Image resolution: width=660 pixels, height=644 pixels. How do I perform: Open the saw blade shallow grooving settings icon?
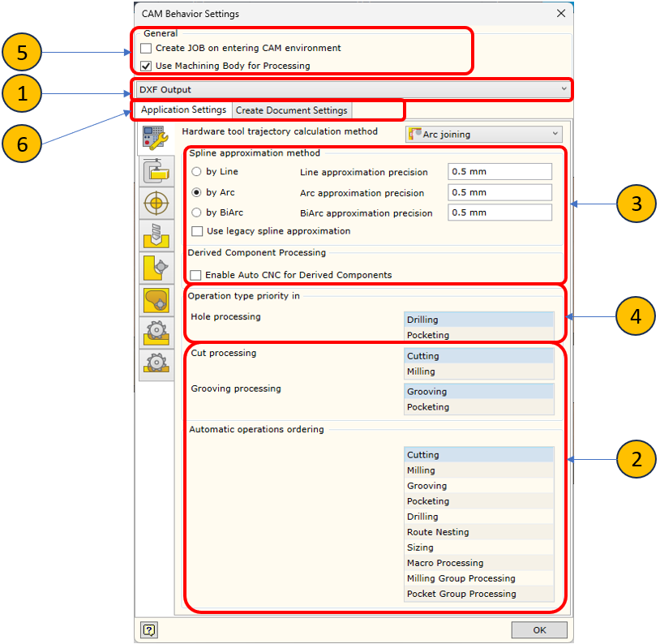click(x=156, y=365)
